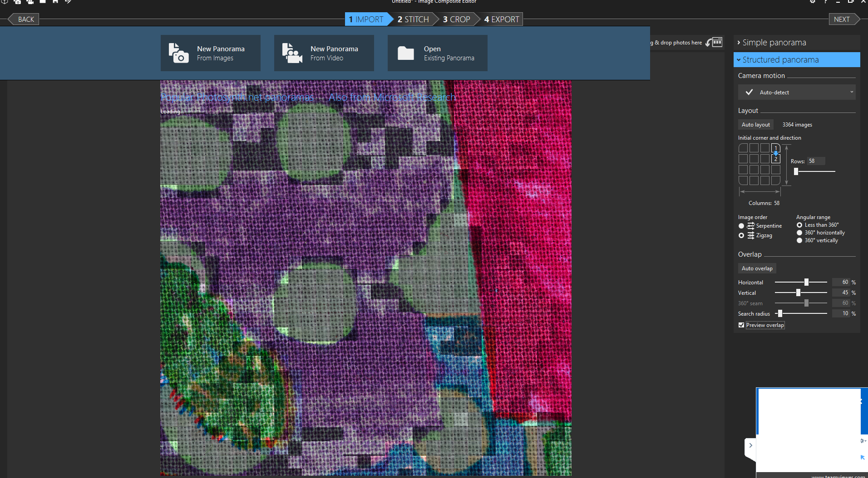Choose 360° horizontally angular range

pyautogui.click(x=799, y=233)
